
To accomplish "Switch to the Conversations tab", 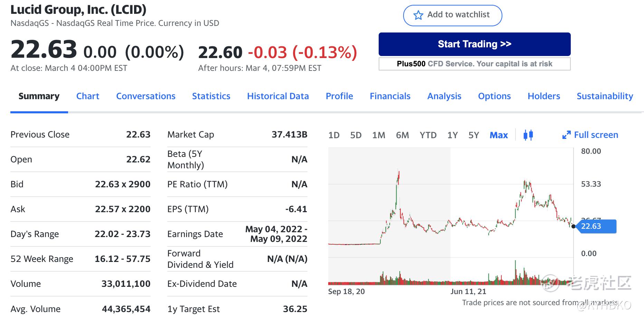I will 145,96.
